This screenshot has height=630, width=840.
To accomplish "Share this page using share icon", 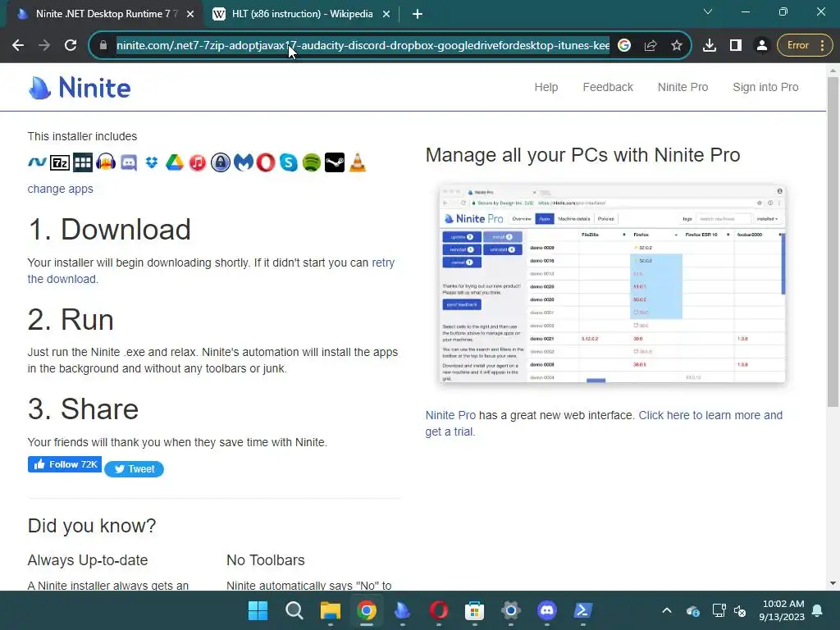I will click(651, 46).
